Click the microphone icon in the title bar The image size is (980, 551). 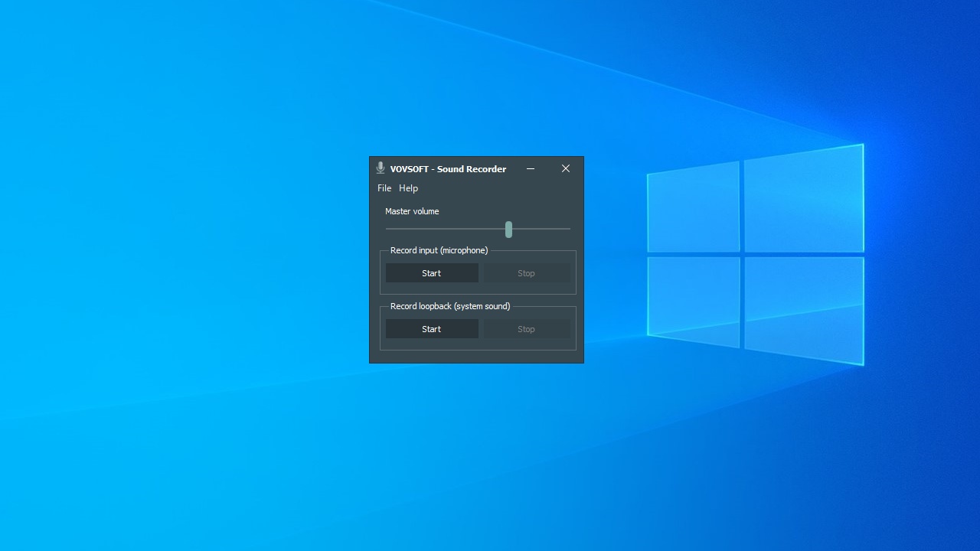(x=380, y=168)
